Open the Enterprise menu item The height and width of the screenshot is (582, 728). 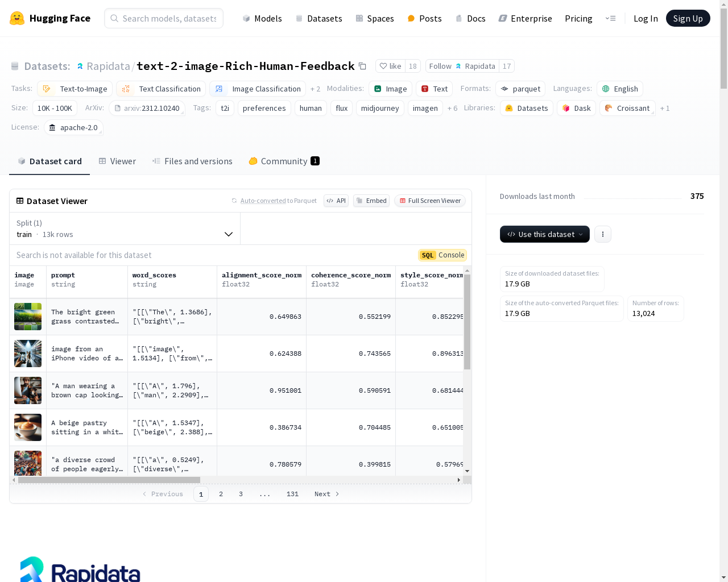pos(526,18)
